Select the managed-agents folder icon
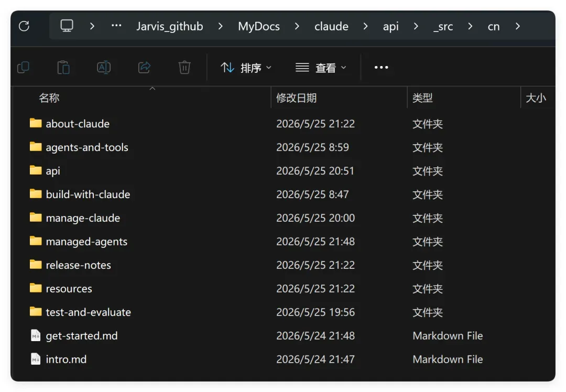The height and width of the screenshot is (392, 566). pos(36,241)
